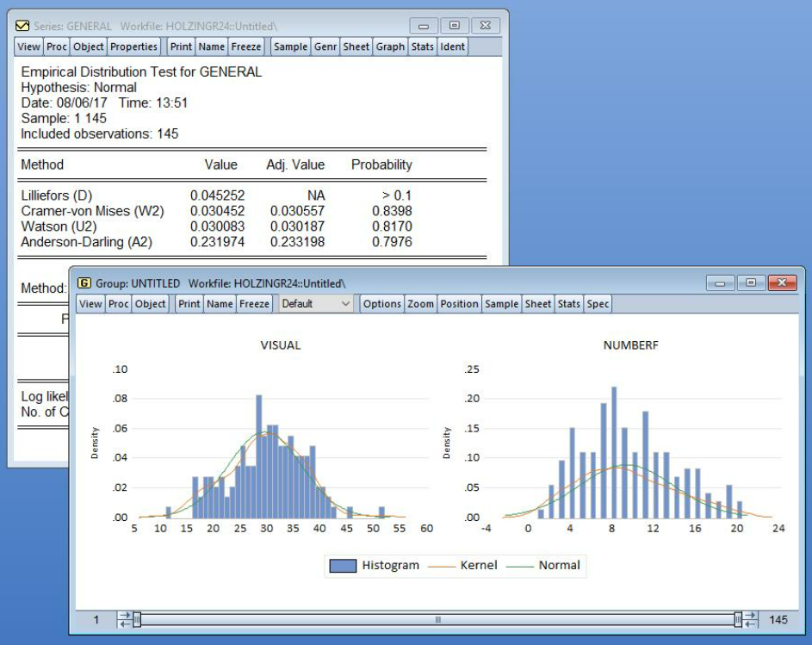Open Object menu in Series GENERAL window
Viewport: 812px width, 645px height.
(x=89, y=47)
